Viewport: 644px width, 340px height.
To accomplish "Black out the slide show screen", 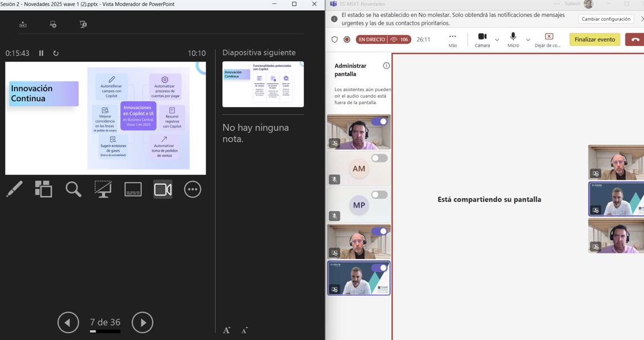I will [103, 189].
